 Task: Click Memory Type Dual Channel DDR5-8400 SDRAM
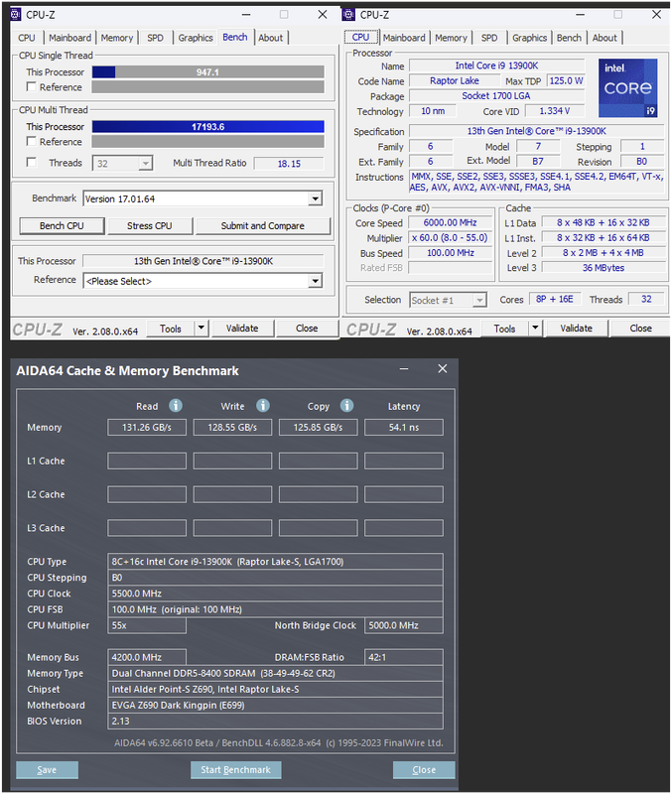pos(275,673)
